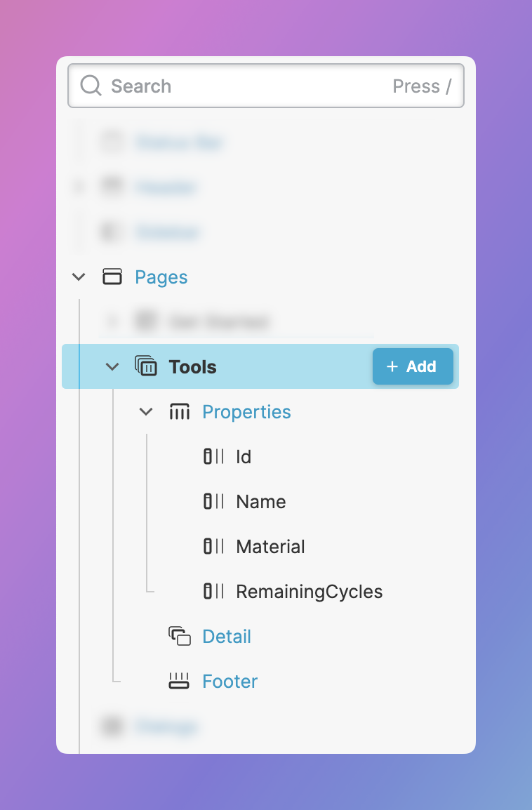Screen dimensions: 532x810
Task: Select the Material property label
Action: click(271, 547)
